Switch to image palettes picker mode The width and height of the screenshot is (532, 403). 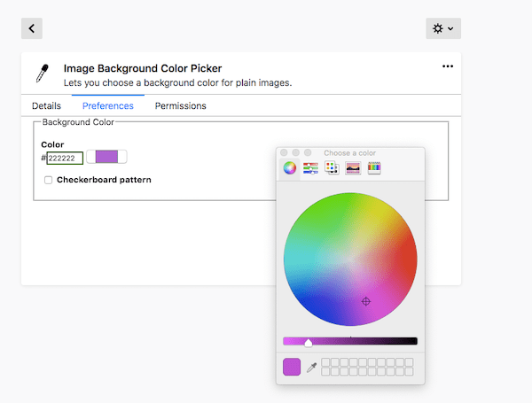353,168
